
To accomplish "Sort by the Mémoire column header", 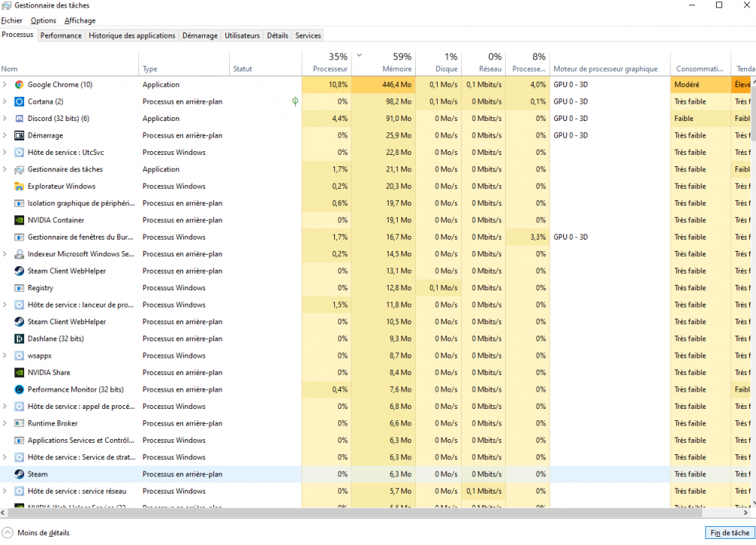I will point(384,63).
